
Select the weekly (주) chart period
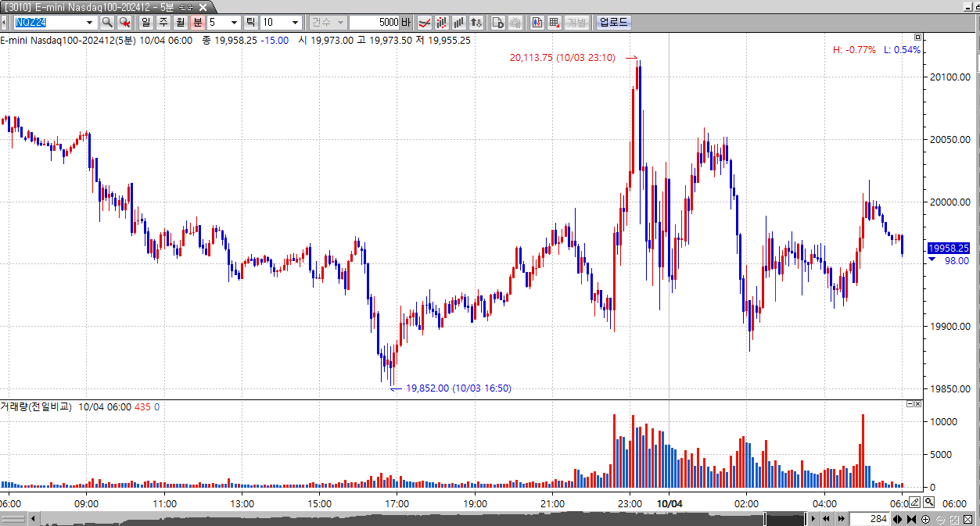tap(163, 23)
